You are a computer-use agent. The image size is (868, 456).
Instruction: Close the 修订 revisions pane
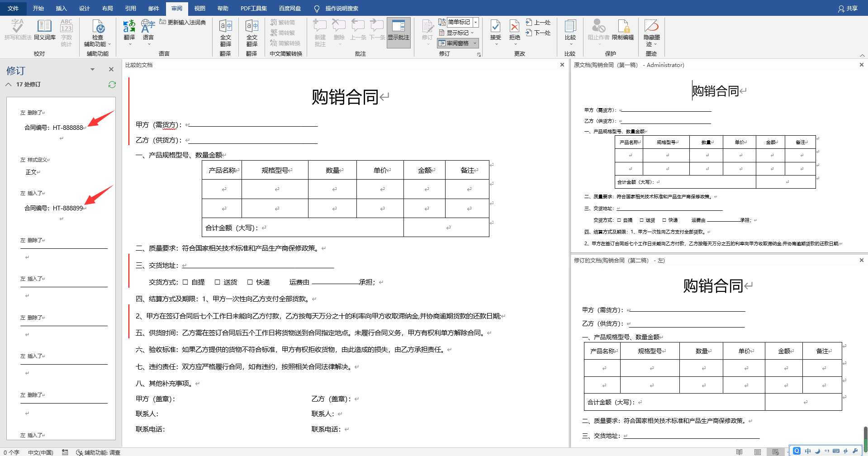click(111, 69)
